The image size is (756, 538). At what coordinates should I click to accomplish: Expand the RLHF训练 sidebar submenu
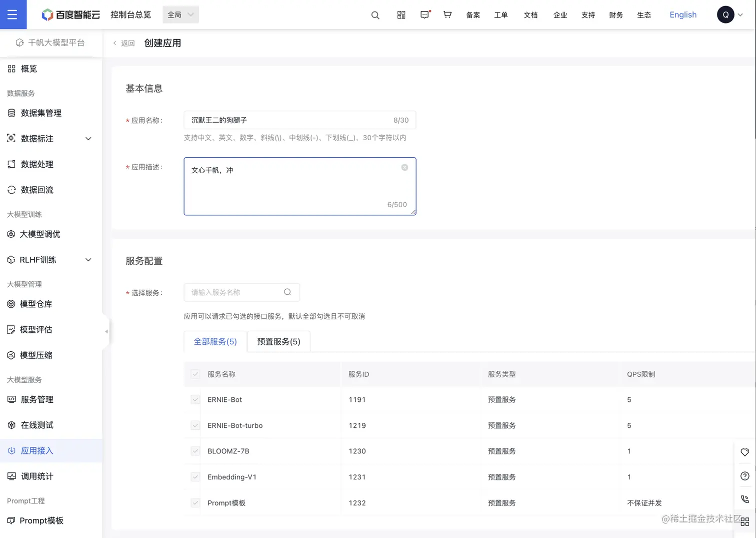(x=88, y=260)
